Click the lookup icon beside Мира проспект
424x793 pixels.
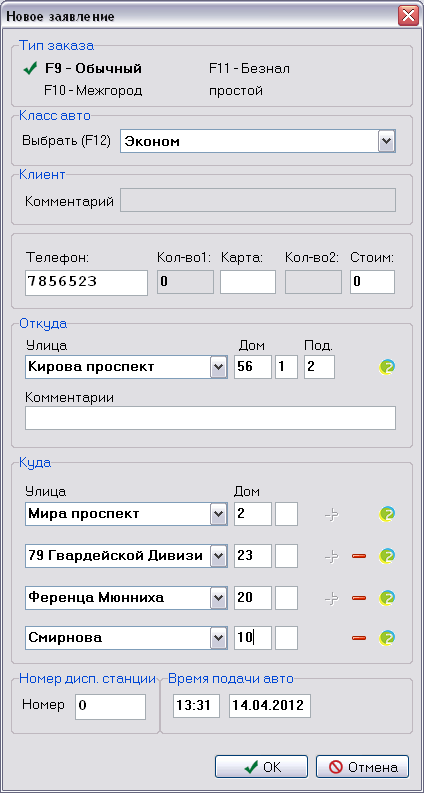pyautogui.click(x=387, y=514)
